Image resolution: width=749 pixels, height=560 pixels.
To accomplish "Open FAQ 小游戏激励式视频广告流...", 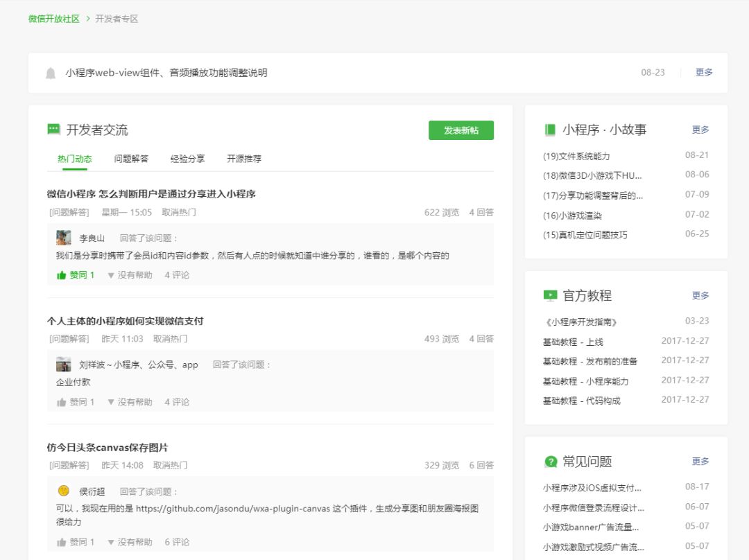I will point(593,547).
